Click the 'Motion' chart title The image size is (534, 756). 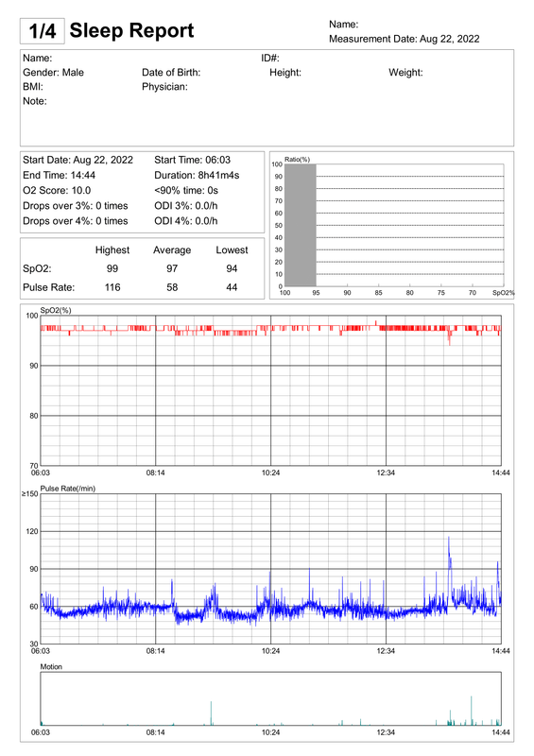[51, 667]
